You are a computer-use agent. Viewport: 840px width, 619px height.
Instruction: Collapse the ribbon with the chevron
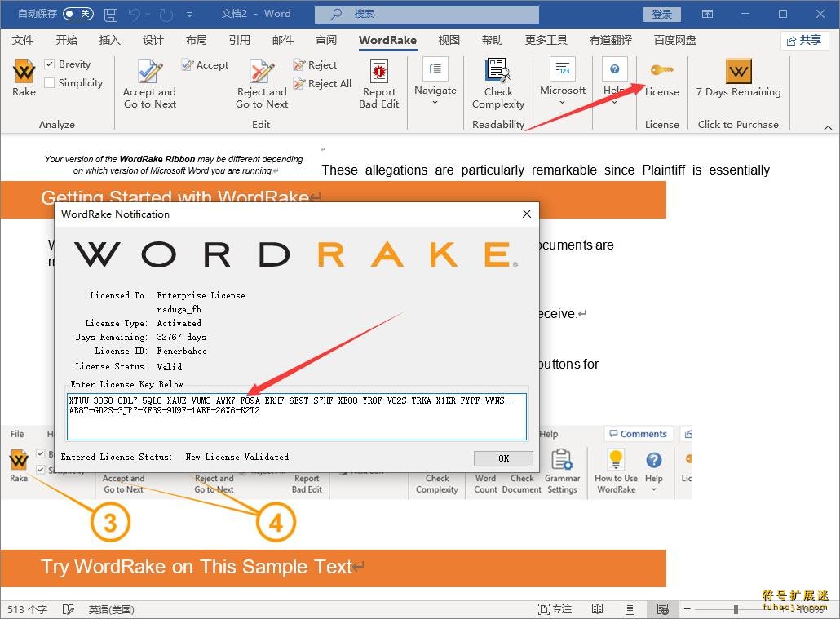pos(828,127)
